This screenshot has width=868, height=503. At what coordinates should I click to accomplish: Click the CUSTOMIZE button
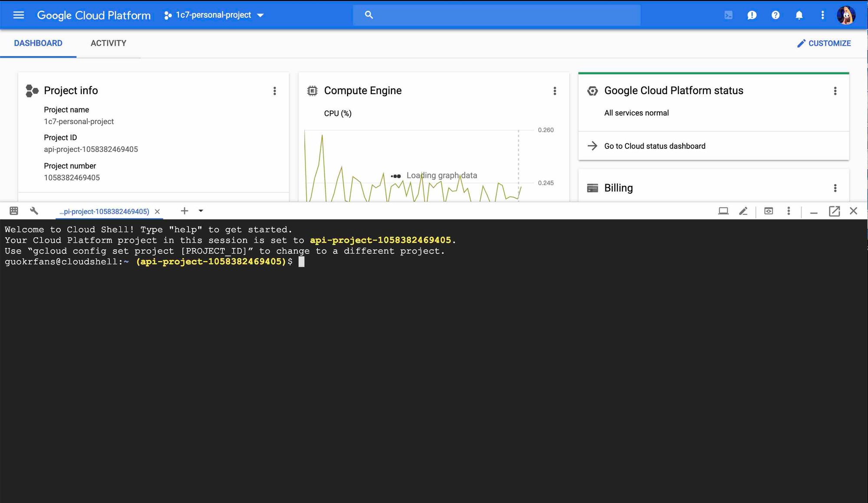click(x=824, y=43)
